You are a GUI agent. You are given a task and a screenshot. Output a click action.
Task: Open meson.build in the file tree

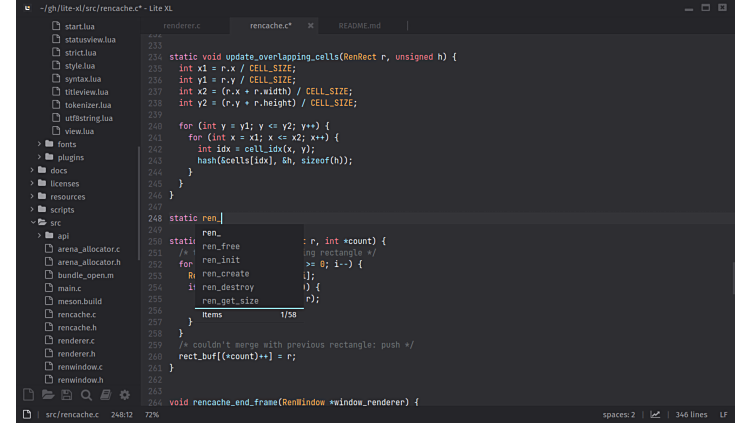[x=79, y=301]
